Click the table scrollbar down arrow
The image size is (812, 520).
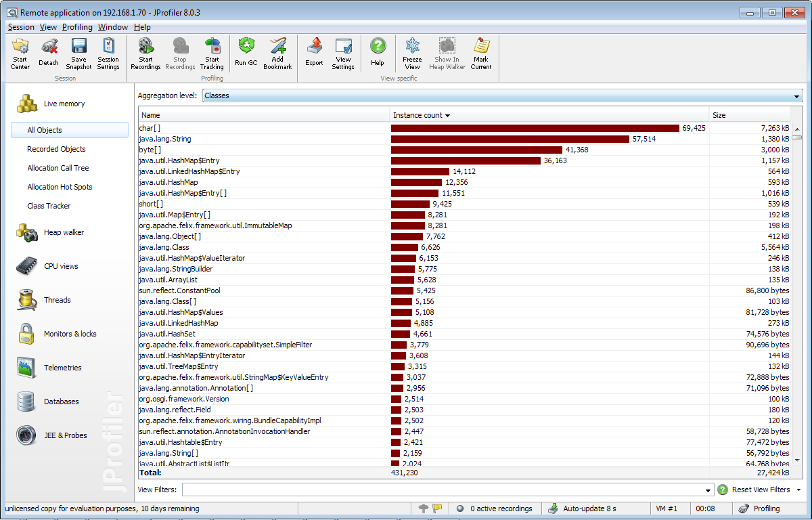pos(797,460)
